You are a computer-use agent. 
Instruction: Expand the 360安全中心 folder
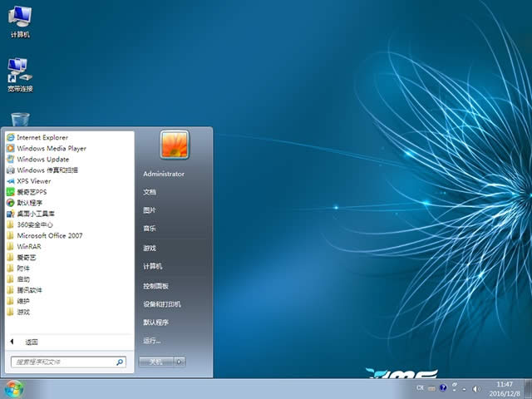35,224
